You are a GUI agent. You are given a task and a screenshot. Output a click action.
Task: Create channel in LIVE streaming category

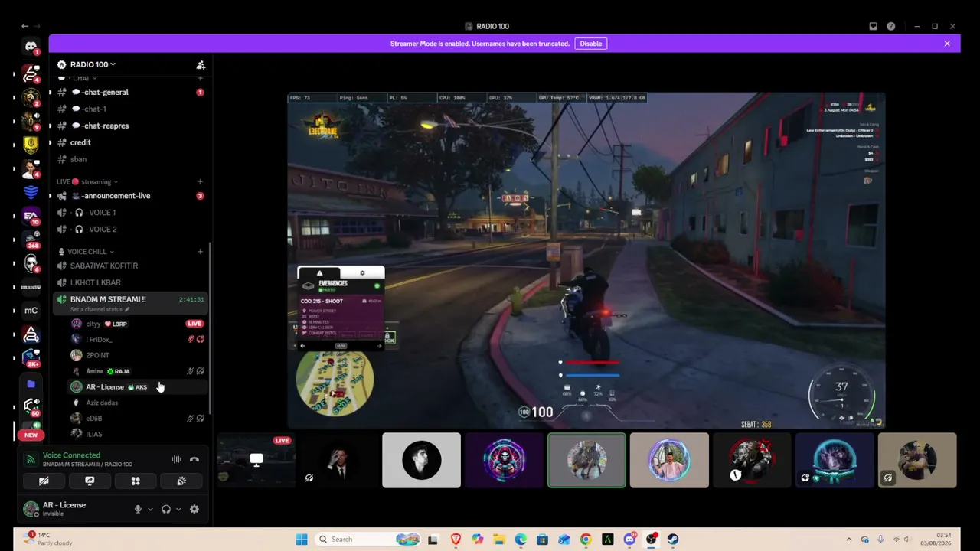pos(201,182)
